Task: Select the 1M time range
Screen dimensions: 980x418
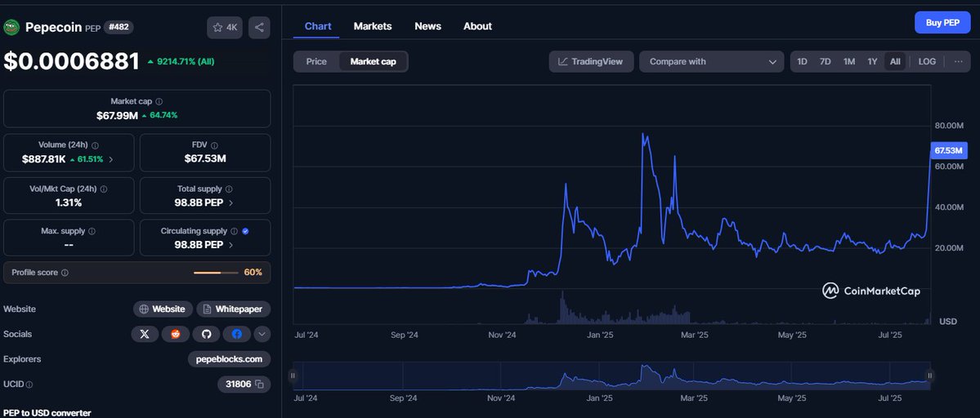Action: 848,62
